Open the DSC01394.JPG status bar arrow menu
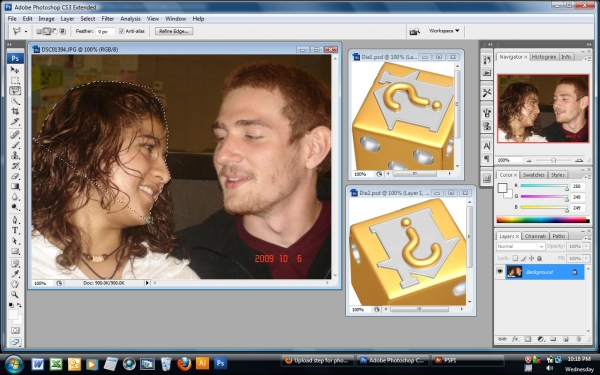The height and width of the screenshot is (375, 600). point(147,283)
